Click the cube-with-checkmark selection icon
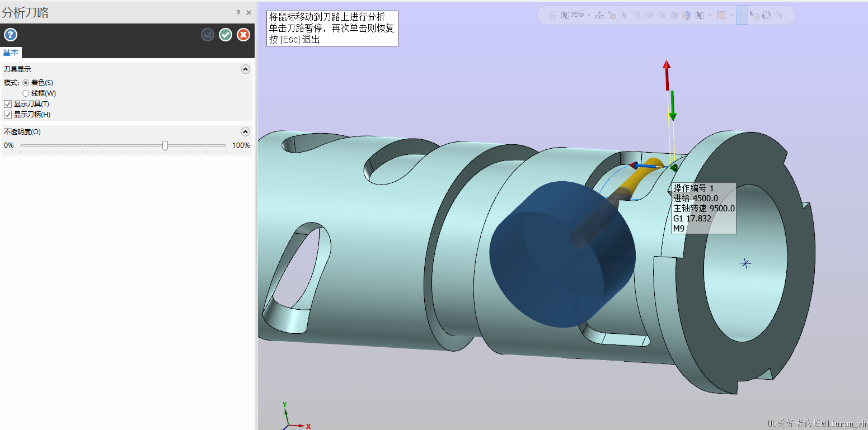Viewport: 868px width, 430px height. tap(637, 15)
